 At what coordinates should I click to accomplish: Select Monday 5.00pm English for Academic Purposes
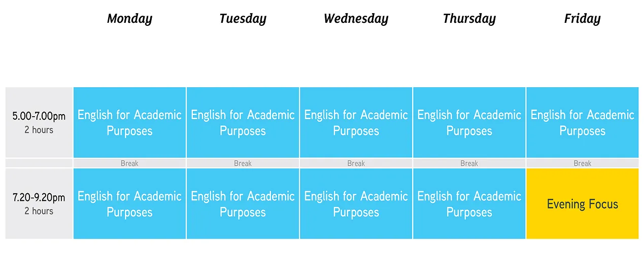(x=129, y=122)
